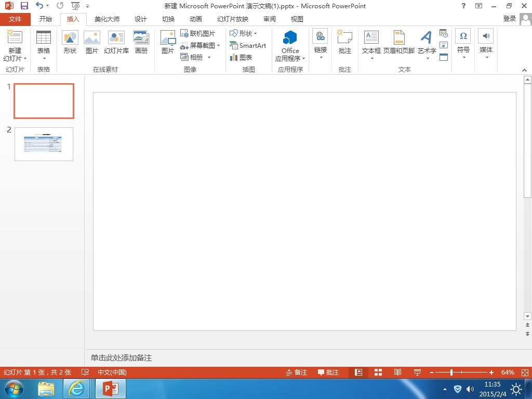Click the Save icon in quick access toolbar
The image size is (532, 399).
click(x=24, y=6)
